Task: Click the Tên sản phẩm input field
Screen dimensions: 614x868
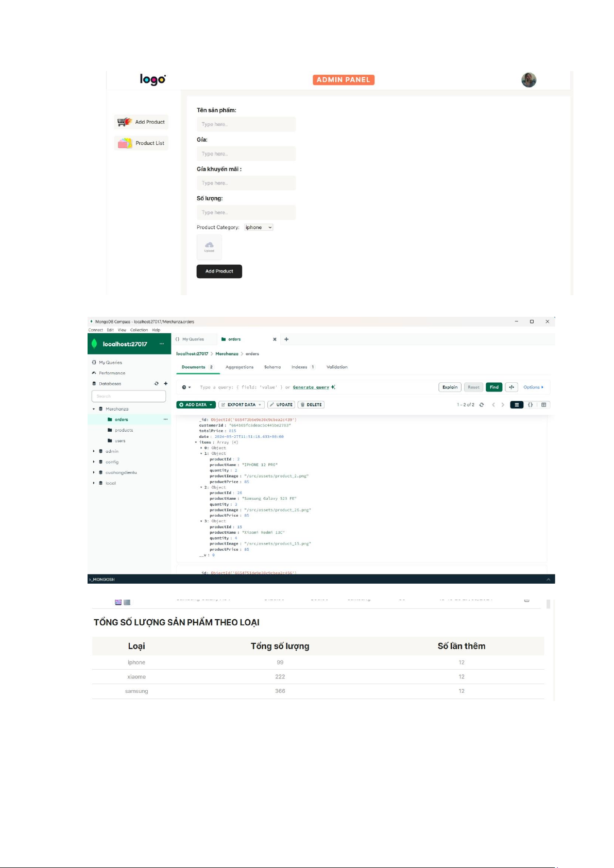Action: pyautogui.click(x=246, y=125)
